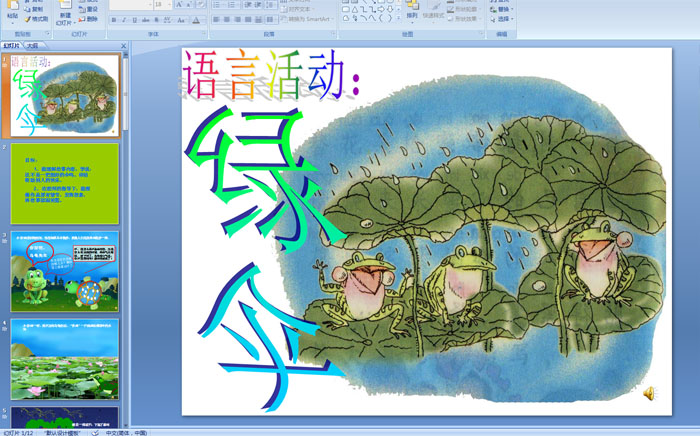Screen dimensions: 700x436
Task: Select the left brace shape
Action: pos(381,18)
